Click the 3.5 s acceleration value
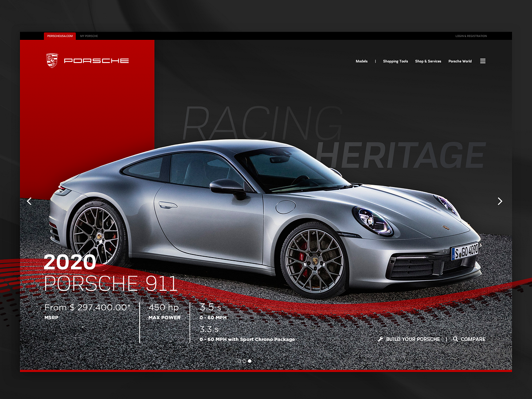This screenshot has height=399, width=532. click(x=210, y=307)
